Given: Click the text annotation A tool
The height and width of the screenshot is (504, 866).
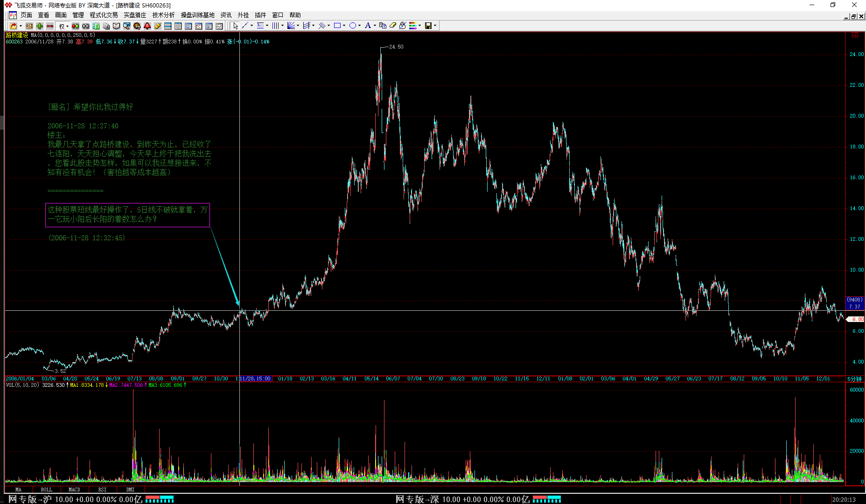Looking at the screenshot, I should [368, 26].
